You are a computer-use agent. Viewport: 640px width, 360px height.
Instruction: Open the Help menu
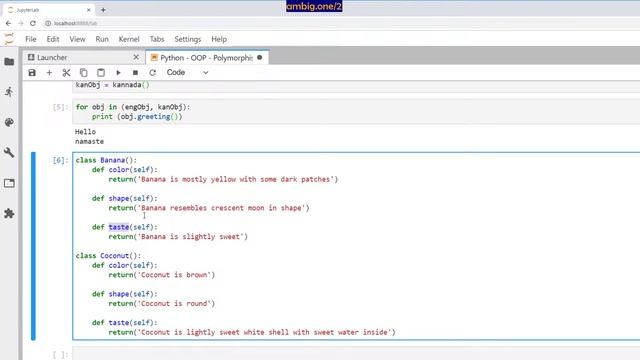[219, 39]
